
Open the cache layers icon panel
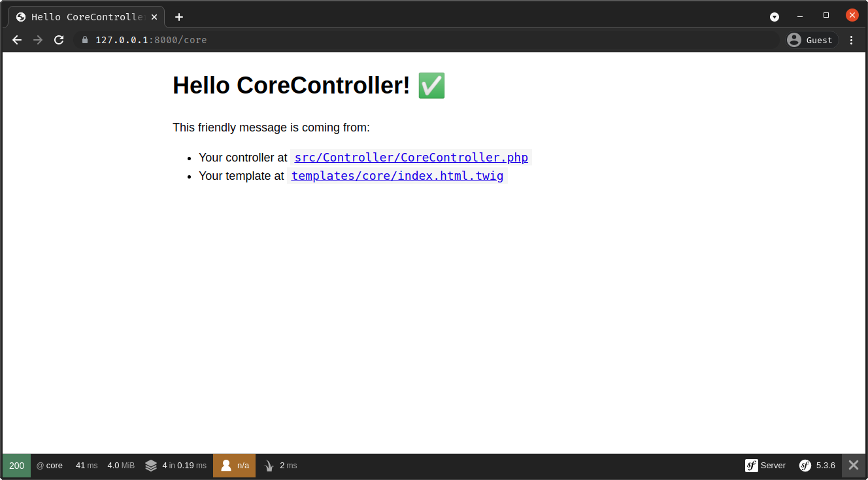tap(151, 466)
